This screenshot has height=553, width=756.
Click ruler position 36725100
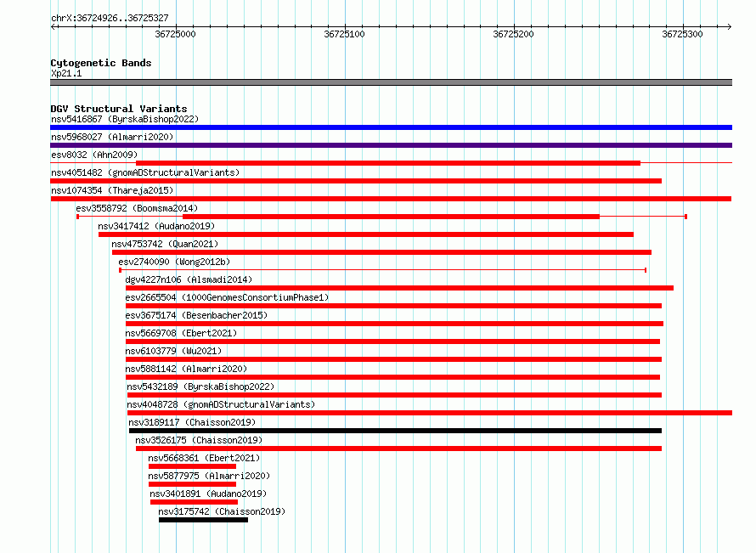tap(344, 34)
